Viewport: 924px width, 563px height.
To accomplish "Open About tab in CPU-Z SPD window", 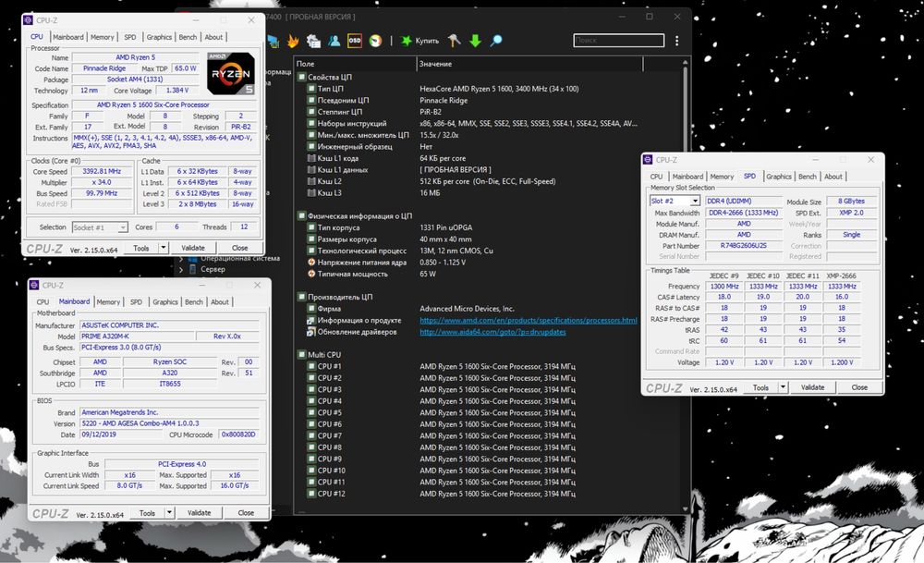I will pos(833,177).
